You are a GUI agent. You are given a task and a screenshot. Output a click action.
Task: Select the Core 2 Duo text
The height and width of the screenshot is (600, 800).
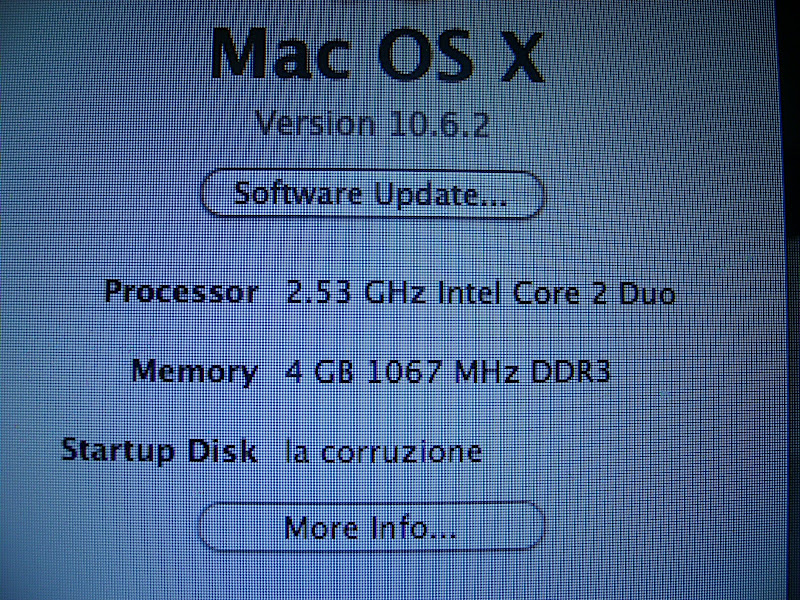point(593,294)
